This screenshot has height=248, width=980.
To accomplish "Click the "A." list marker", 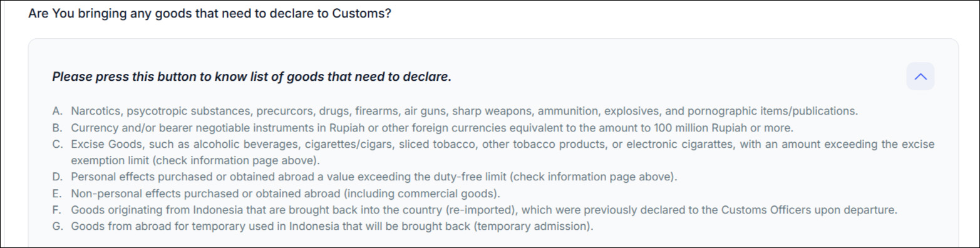I will point(58,111).
